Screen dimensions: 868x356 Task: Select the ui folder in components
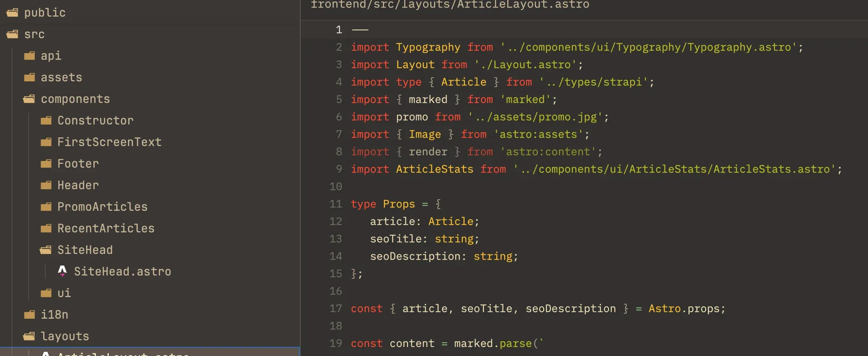64,293
